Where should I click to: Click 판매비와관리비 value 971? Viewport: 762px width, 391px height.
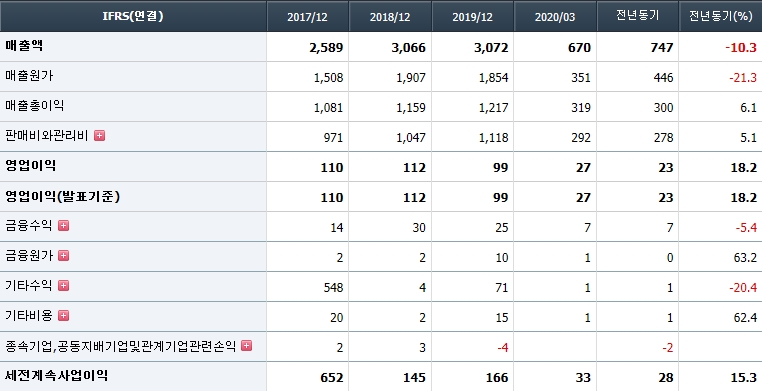(x=333, y=138)
